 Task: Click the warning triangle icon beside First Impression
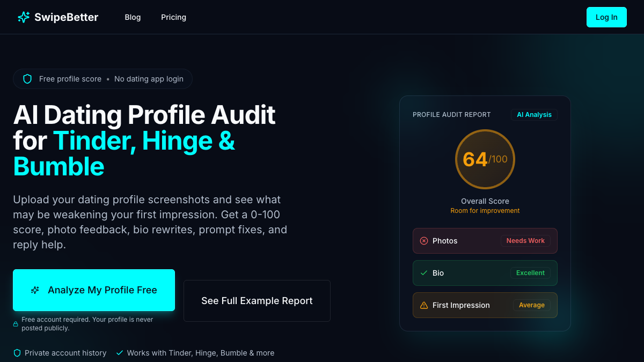[x=424, y=305]
